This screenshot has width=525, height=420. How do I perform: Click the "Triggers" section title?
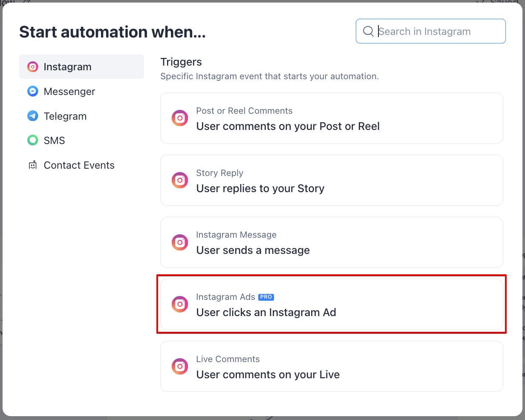[181, 62]
